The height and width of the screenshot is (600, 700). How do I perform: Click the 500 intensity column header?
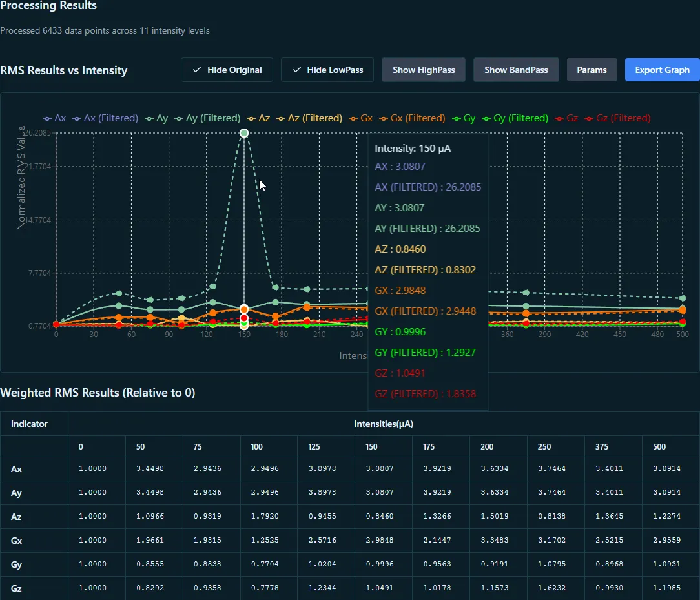(659, 447)
